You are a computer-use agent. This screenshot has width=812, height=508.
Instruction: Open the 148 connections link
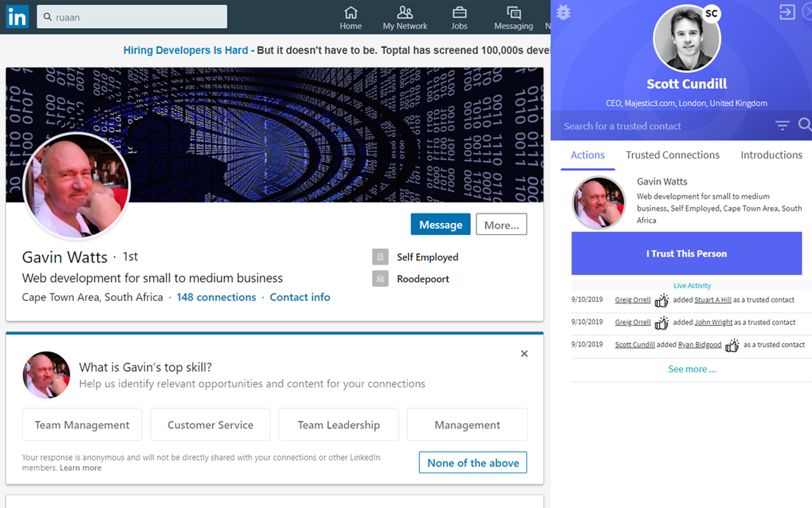[x=216, y=297]
